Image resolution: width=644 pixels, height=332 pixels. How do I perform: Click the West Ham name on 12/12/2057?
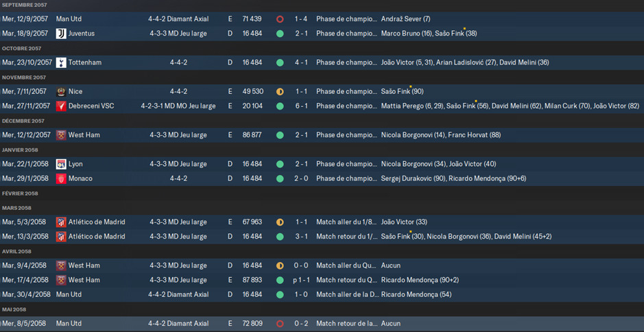pos(84,134)
